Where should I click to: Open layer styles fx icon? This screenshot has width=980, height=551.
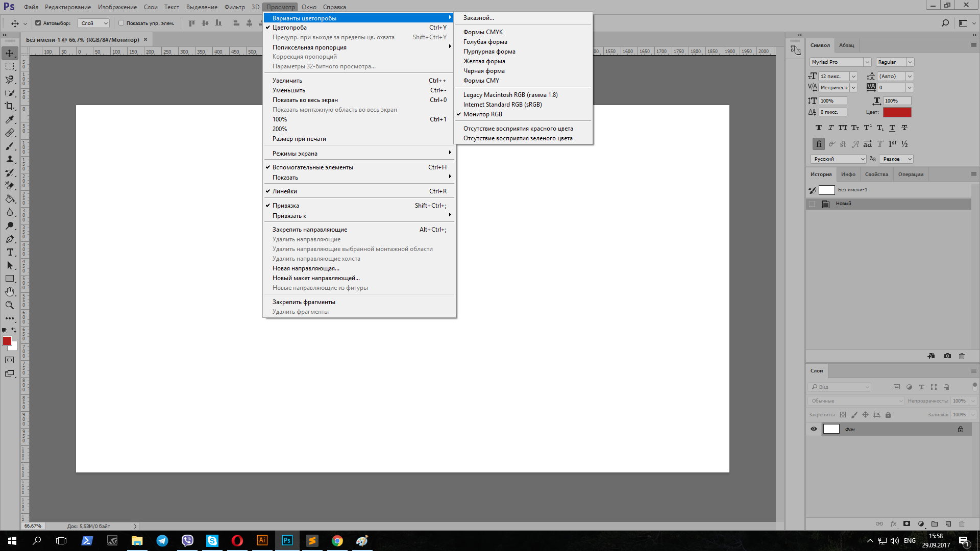[x=893, y=524]
